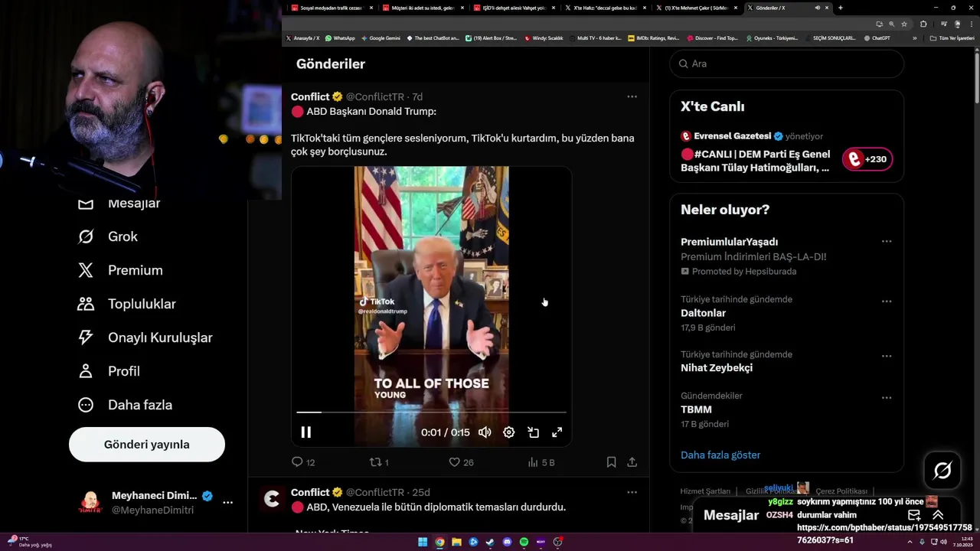Go to Topluluklar in the sidebar

click(x=127, y=304)
